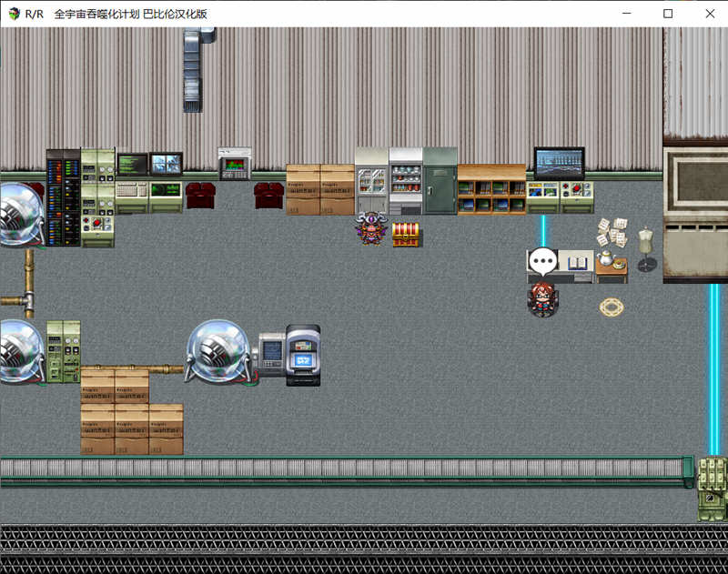The image size is (728, 574).
Task: Open the gray metal locker
Action: 440,181
